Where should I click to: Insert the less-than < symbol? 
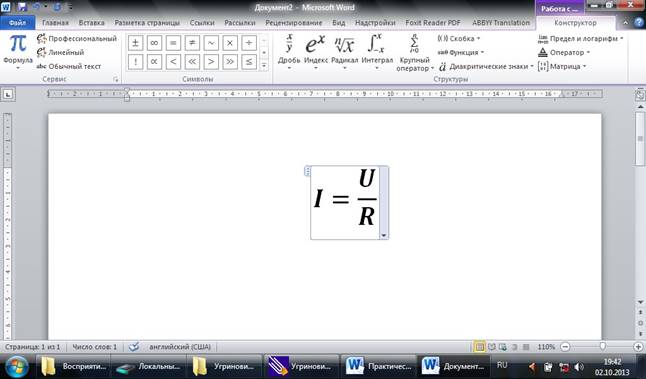[173, 62]
